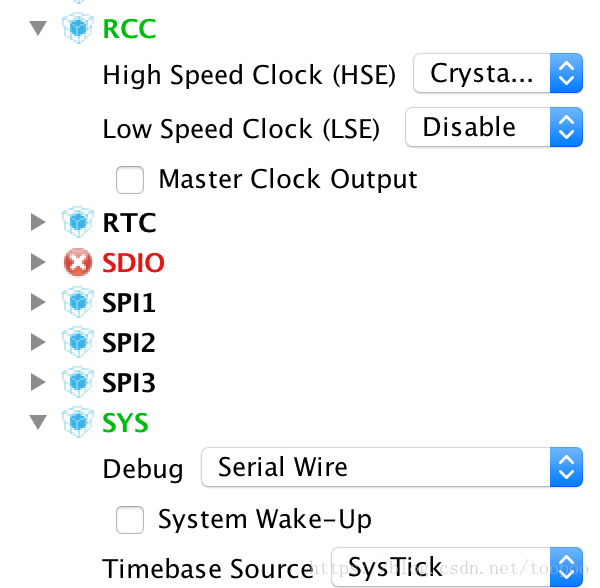Expand the SDIO tree node
Image resolution: width=600 pixels, height=588 pixels.
coord(39,262)
